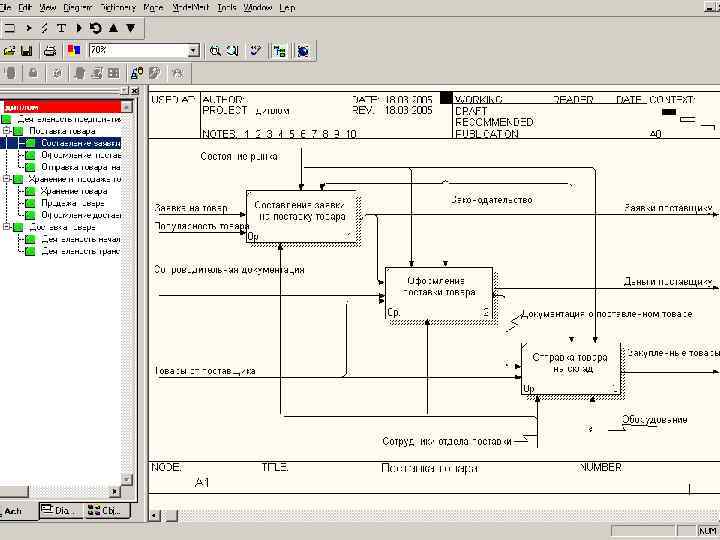Image resolution: width=720 pixels, height=540 pixels.
Task: Click the Print icon
Action: tap(49, 50)
